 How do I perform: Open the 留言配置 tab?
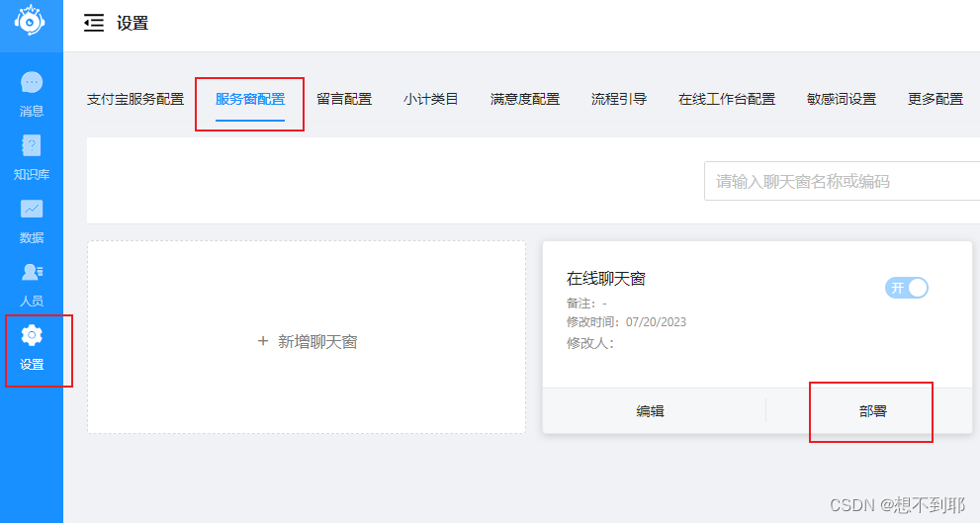344,99
